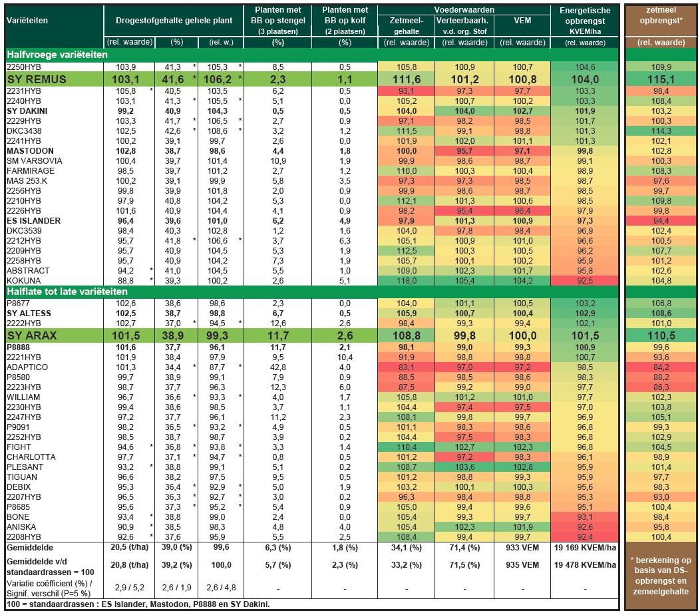Click ADAPTICO zetmeelgehalte value 83,1
Screen dimensions: 700x615
[x=407, y=367]
